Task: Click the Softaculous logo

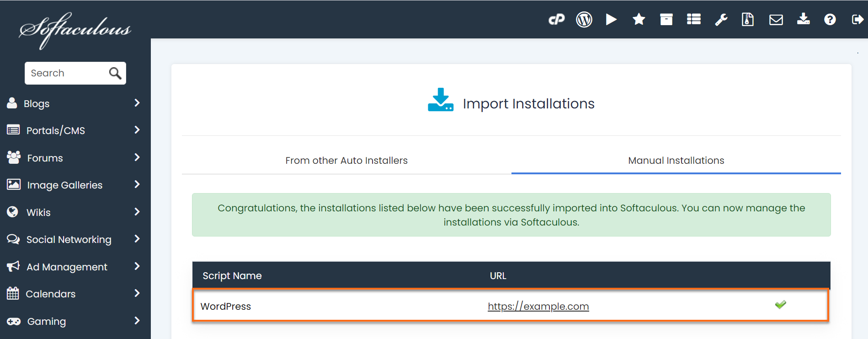Action: (x=75, y=30)
